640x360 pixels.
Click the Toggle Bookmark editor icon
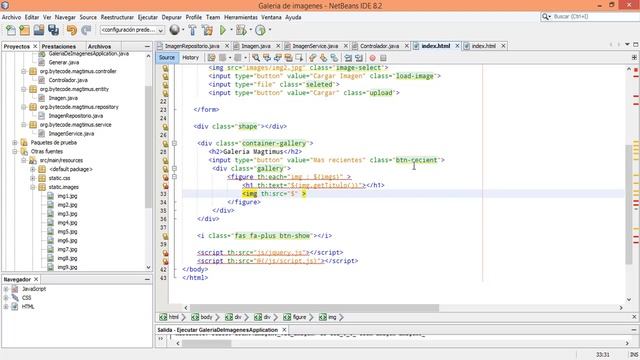[x=334, y=58]
